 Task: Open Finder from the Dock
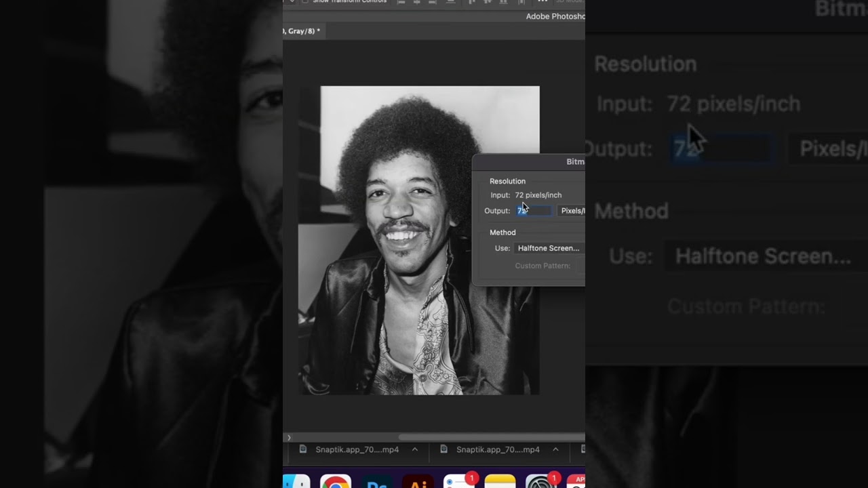point(296,483)
